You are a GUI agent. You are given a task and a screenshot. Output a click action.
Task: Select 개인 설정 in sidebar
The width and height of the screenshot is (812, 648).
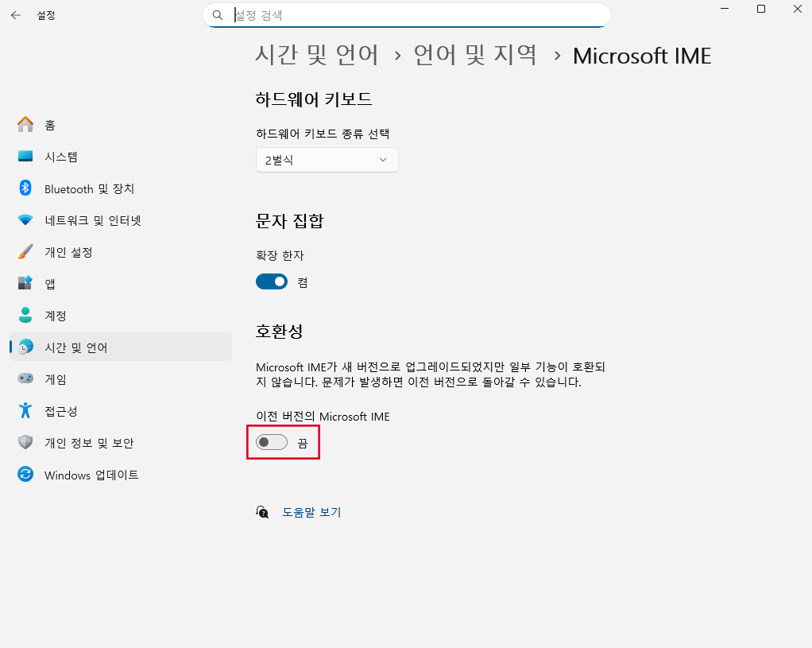121,252
